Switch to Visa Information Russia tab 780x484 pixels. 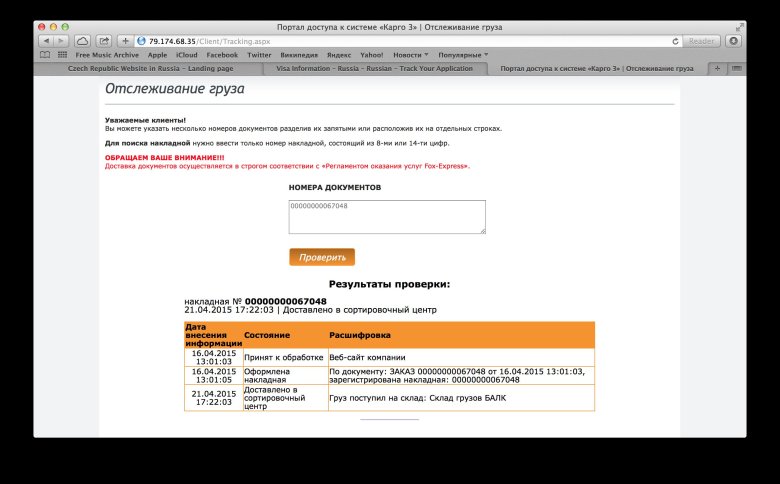(x=374, y=68)
